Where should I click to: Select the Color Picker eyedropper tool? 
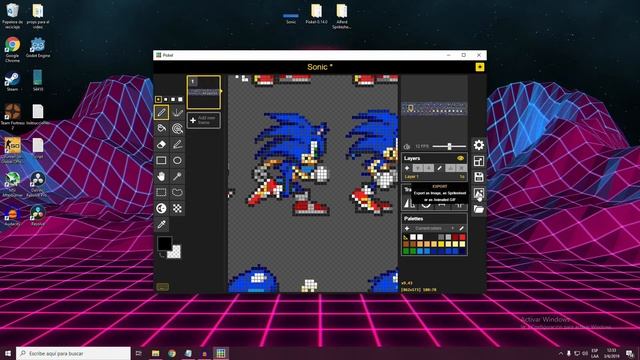pyautogui.click(x=161, y=224)
